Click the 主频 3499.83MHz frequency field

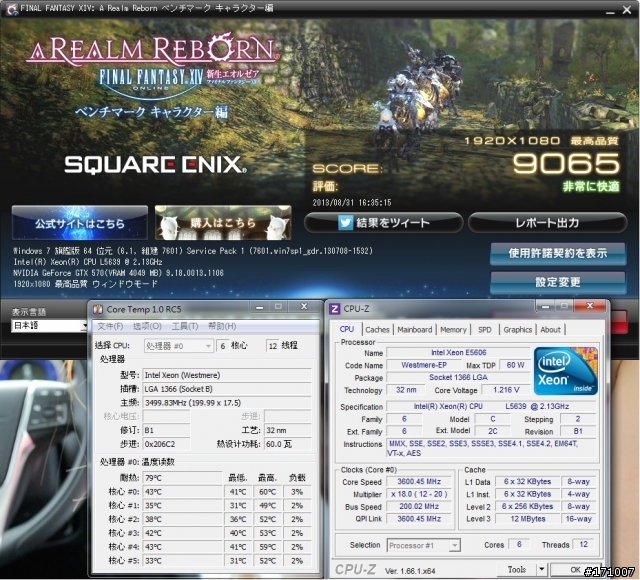(x=227, y=403)
